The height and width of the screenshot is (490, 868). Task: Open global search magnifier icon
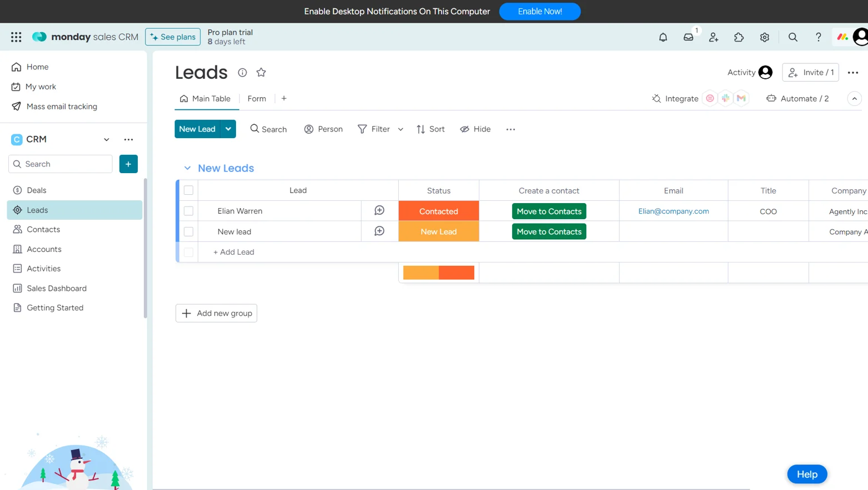click(793, 37)
